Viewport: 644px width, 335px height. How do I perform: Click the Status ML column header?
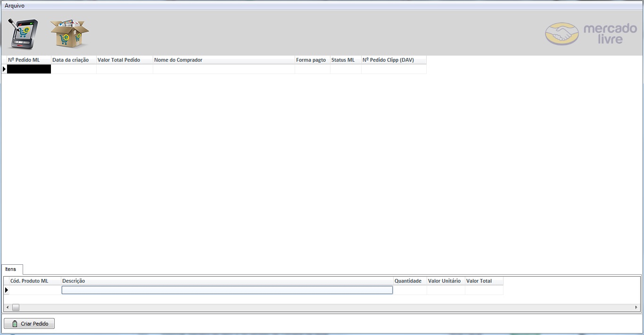pos(345,60)
